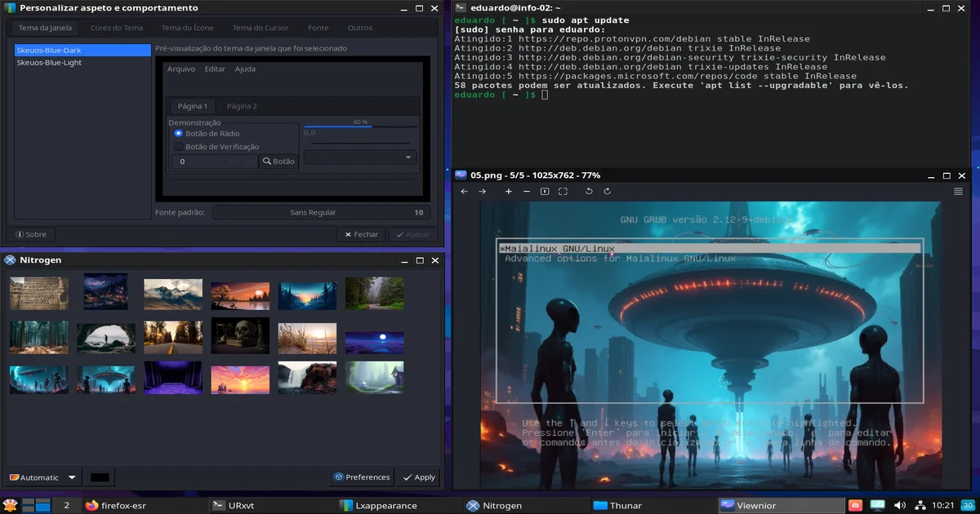Open the network connection tray icon
The width and height of the screenshot is (980, 514).
[921, 506]
